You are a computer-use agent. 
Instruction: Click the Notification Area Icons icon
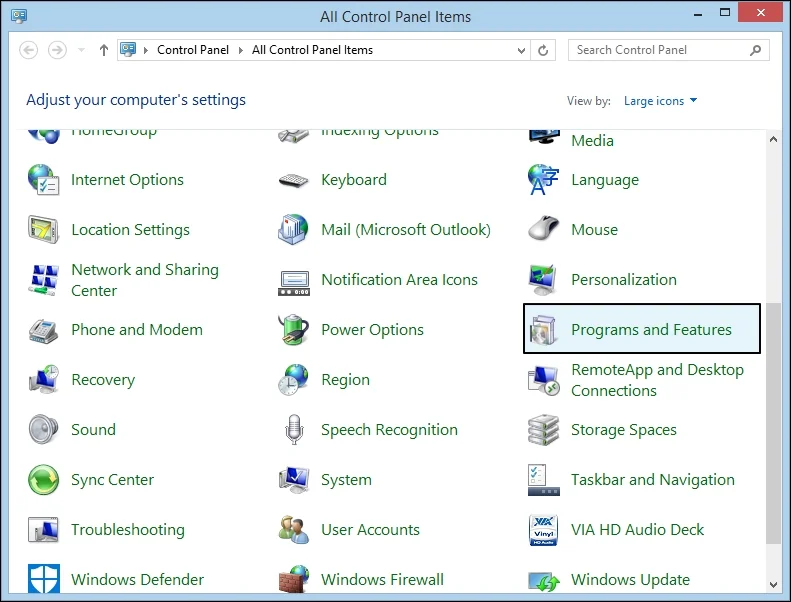pyautogui.click(x=294, y=283)
